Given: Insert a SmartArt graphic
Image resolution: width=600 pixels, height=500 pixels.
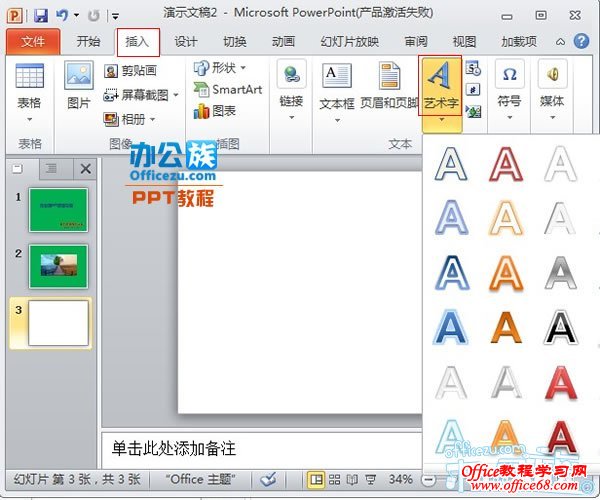Looking at the screenshot, I should [228, 90].
